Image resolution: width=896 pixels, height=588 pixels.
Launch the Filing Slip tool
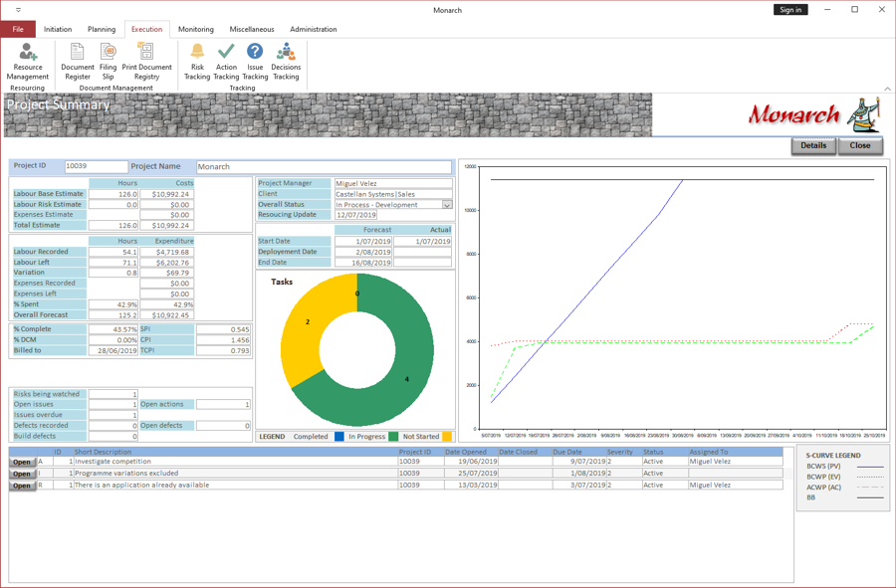coord(108,62)
